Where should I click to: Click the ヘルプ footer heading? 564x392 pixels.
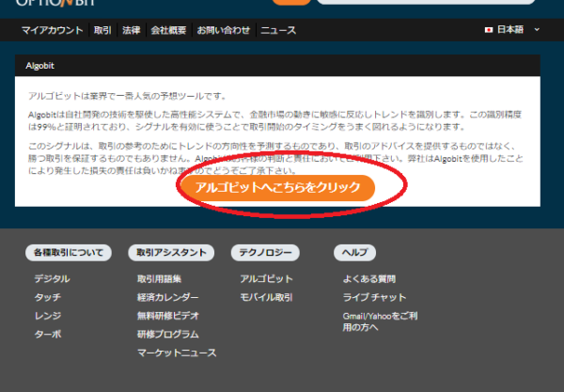[x=354, y=253]
